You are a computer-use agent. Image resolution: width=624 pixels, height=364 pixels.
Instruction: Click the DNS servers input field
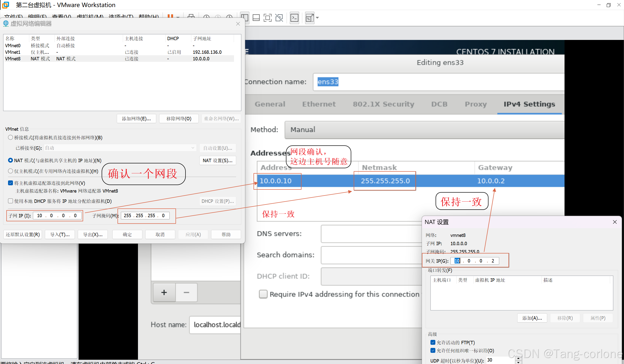click(371, 234)
